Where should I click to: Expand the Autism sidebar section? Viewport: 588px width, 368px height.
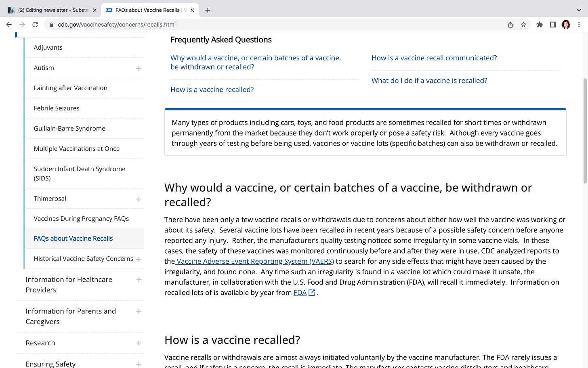click(139, 68)
